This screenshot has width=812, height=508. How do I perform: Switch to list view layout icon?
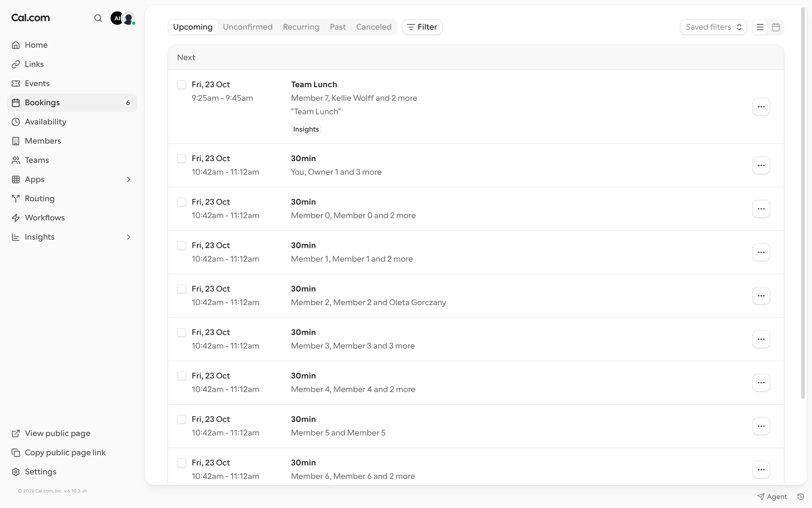tap(760, 27)
